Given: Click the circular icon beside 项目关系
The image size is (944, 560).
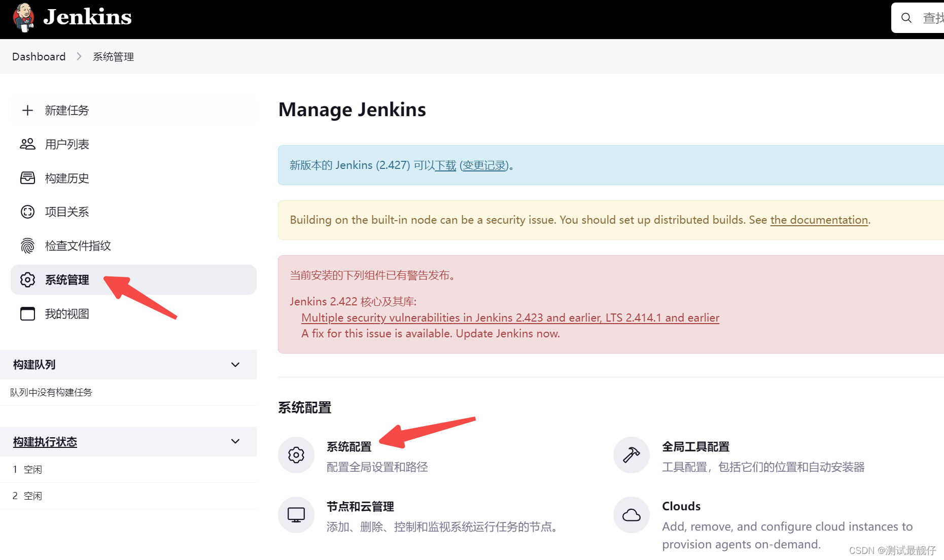Looking at the screenshot, I should click(x=27, y=212).
